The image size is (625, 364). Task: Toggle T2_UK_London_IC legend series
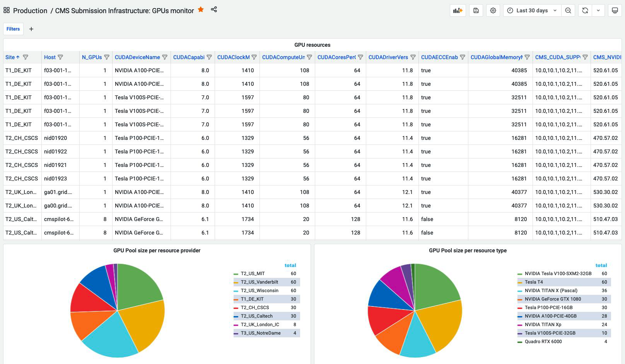point(260,325)
